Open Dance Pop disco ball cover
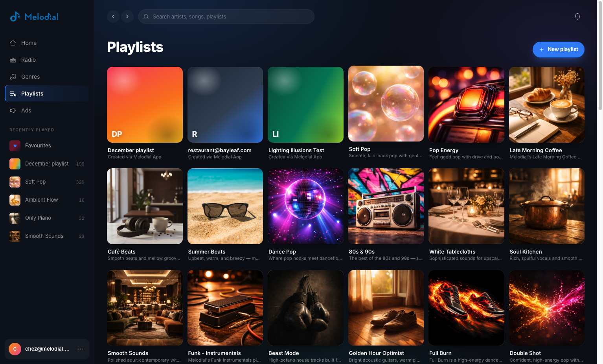Image resolution: width=603 pixels, height=364 pixels. [305, 206]
